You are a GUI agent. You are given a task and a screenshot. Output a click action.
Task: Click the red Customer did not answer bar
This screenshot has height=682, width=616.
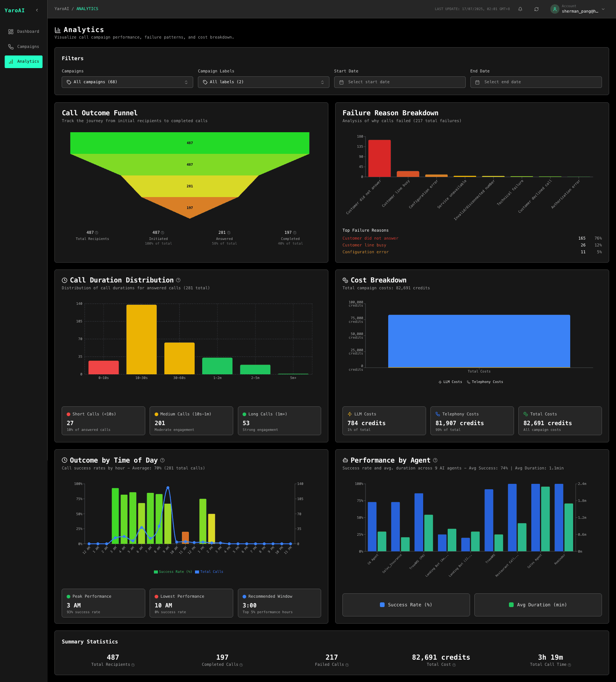coord(379,159)
